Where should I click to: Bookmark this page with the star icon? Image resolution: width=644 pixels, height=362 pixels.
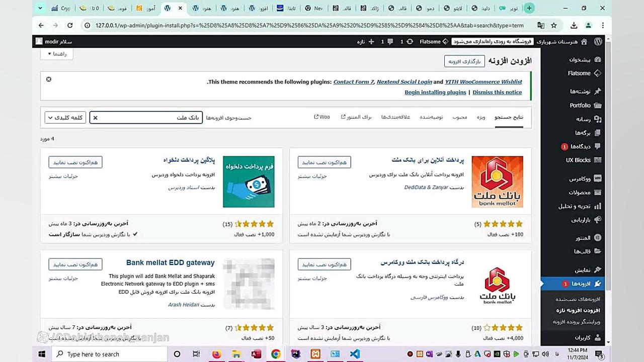point(554,25)
